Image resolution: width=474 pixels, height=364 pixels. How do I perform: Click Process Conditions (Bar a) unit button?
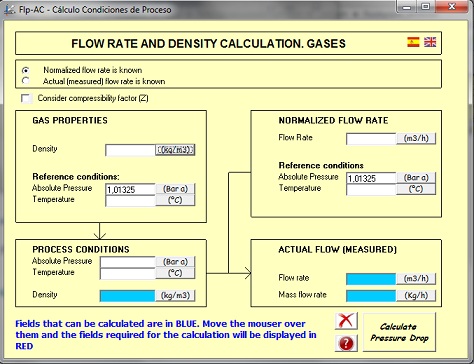175,262
